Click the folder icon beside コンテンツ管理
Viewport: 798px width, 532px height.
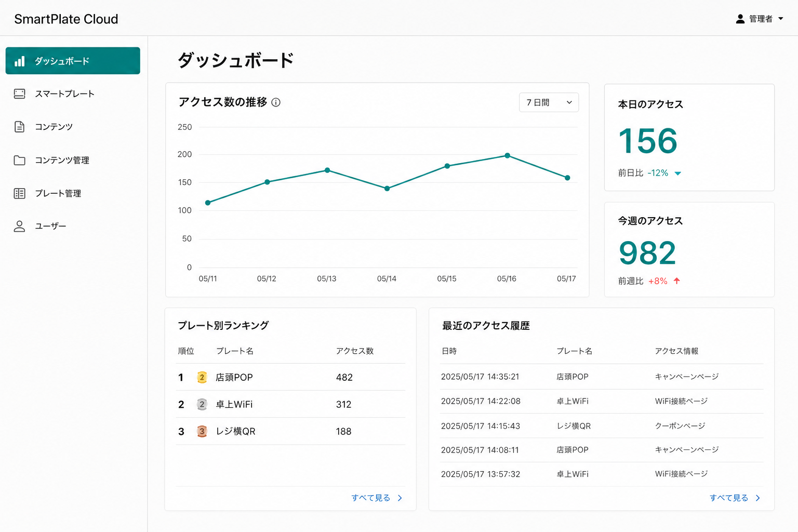pyautogui.click(x=20, y=160)
